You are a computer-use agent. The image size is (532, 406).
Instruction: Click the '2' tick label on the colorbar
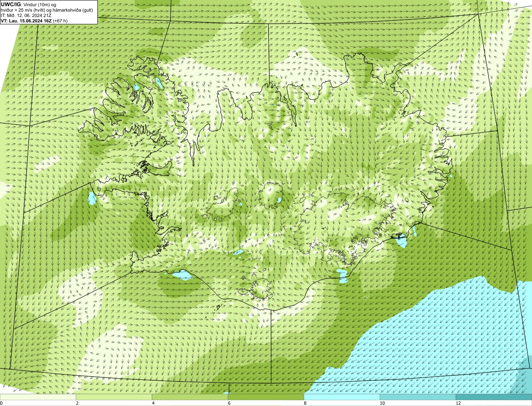coord(77,403)
